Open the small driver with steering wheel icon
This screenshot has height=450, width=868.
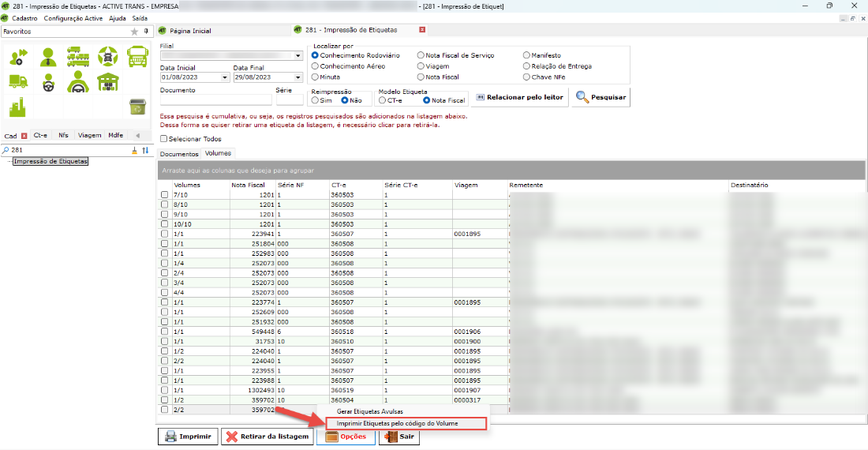click(48, 82)
